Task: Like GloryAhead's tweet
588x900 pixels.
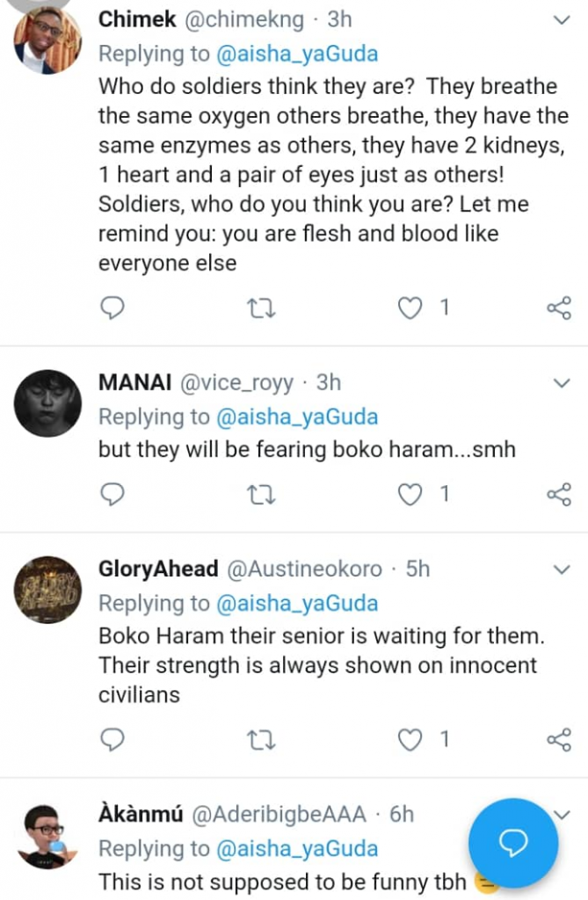Action: click(x=410, y=740)
